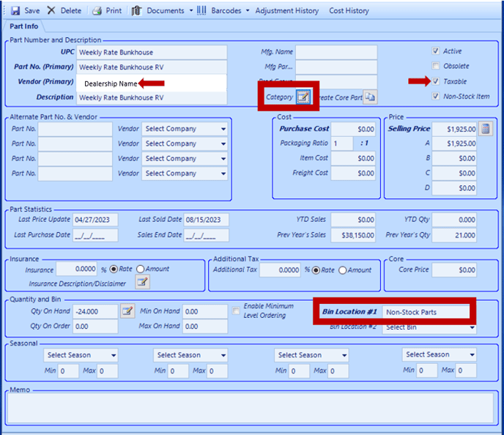Open fourth alternate Vendor Select Company dropdown

185,173
